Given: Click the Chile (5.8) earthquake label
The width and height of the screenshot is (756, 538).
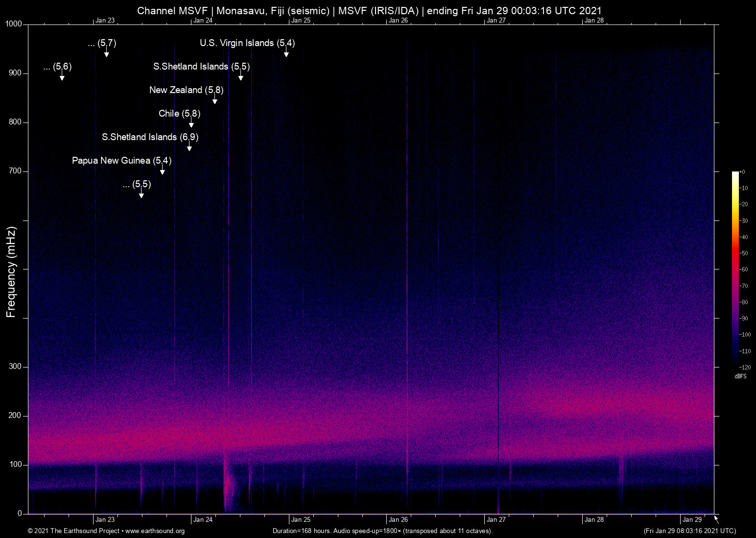Looking at the screenshot, I should point(179,114).
